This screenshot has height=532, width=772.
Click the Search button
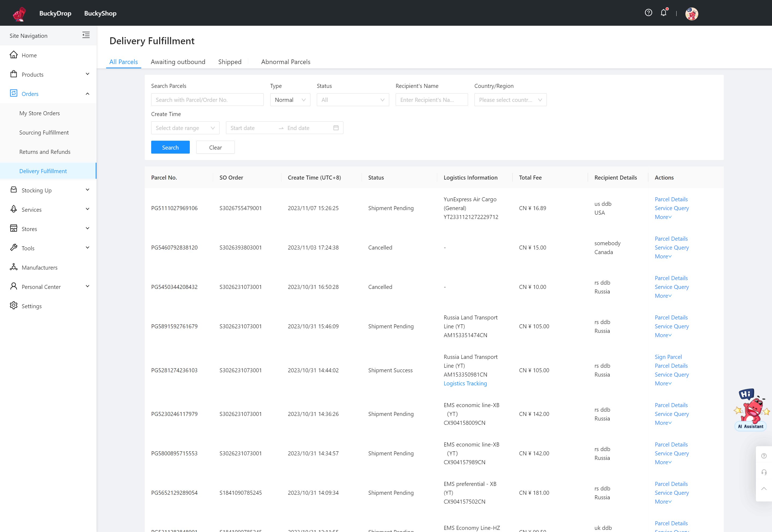(x=170, y=147)
